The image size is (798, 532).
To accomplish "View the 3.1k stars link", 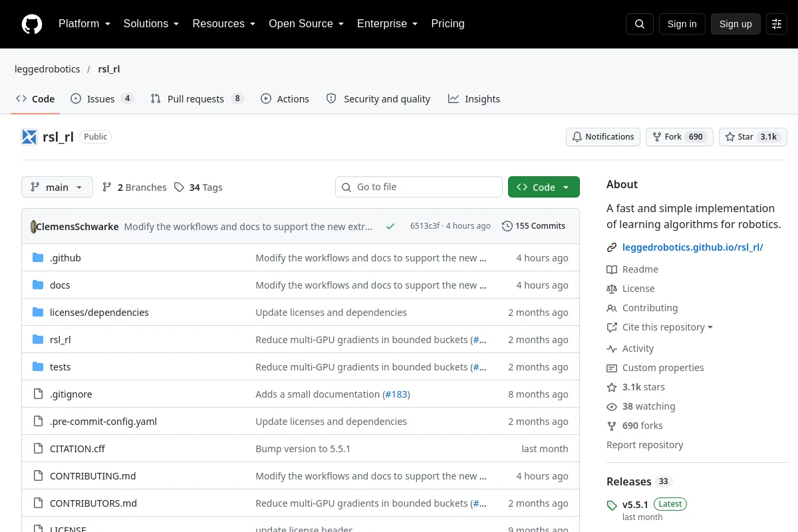I will click(644, 387).
